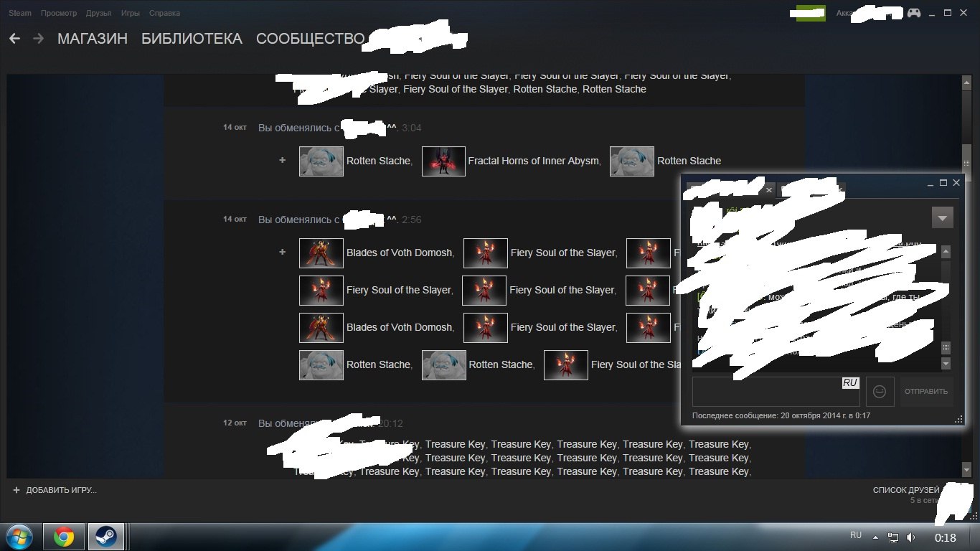Open the Друзья menu

coord(98,13)
